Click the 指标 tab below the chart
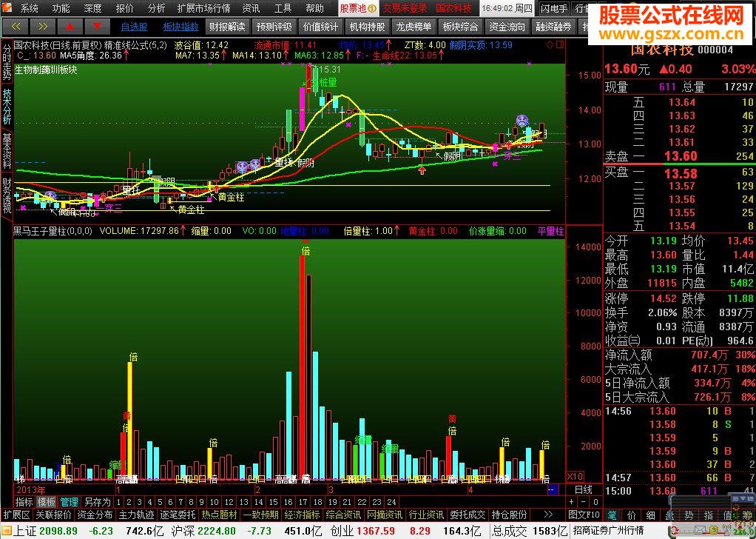This screenshot has height=539, width=756. tap(24, 502)
